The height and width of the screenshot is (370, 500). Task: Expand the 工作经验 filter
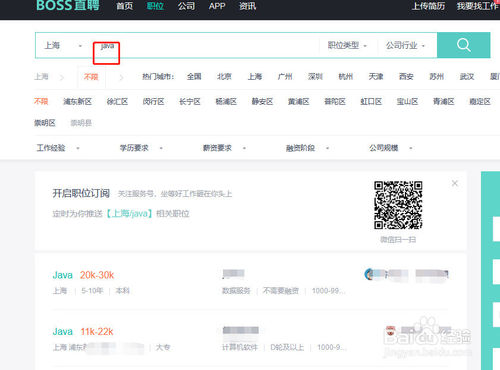pos(58,148)
